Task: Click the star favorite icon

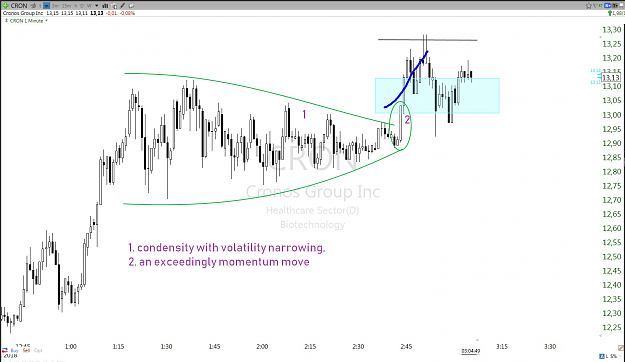Action: [x=589, y=6]
